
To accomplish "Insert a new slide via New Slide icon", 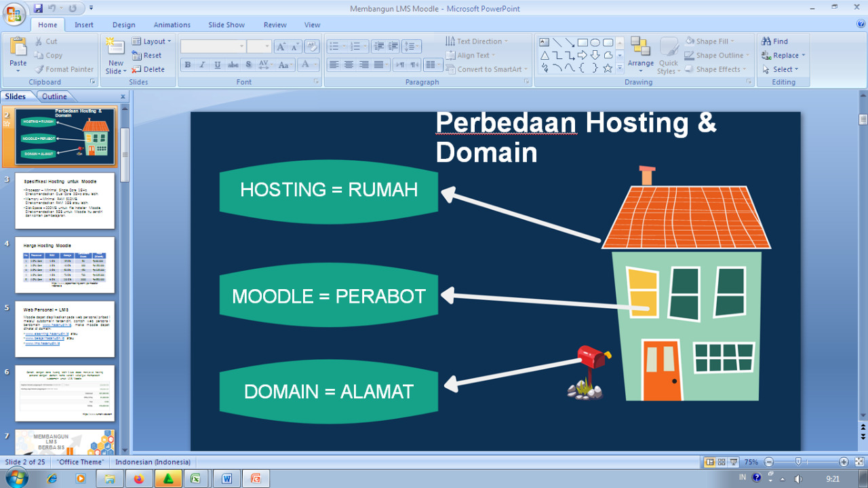I will click(115, 52).
